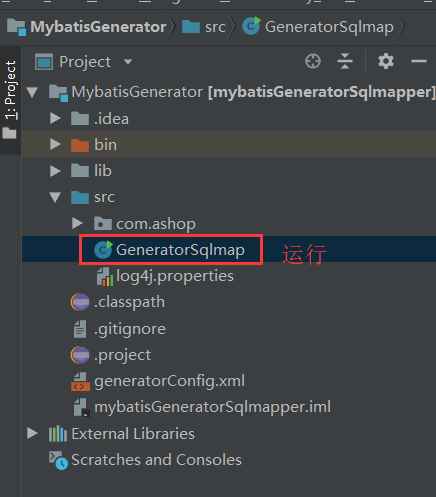Viewport: 436px width, 497px height.
Task: Open the Project view dropdown arrow
Action: point(128,62)
